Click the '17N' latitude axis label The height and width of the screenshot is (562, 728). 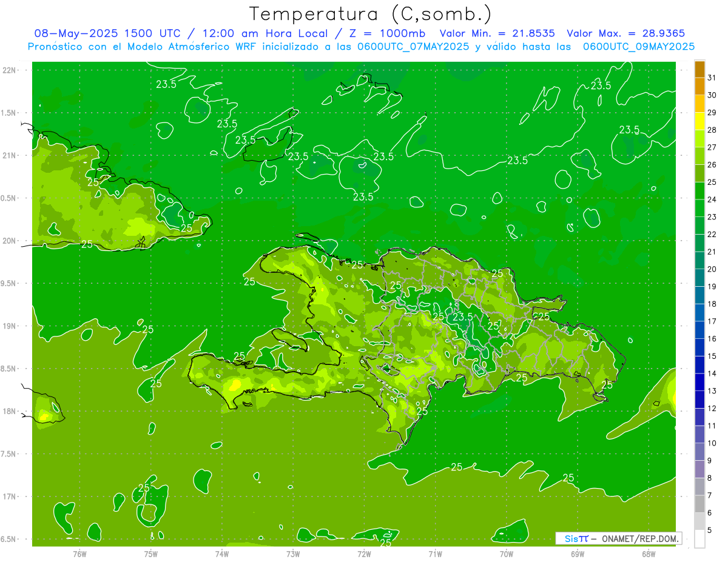click(x=9, y=497)
